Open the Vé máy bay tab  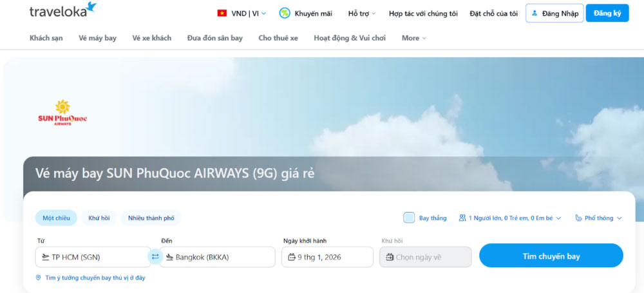coord(97,38)
